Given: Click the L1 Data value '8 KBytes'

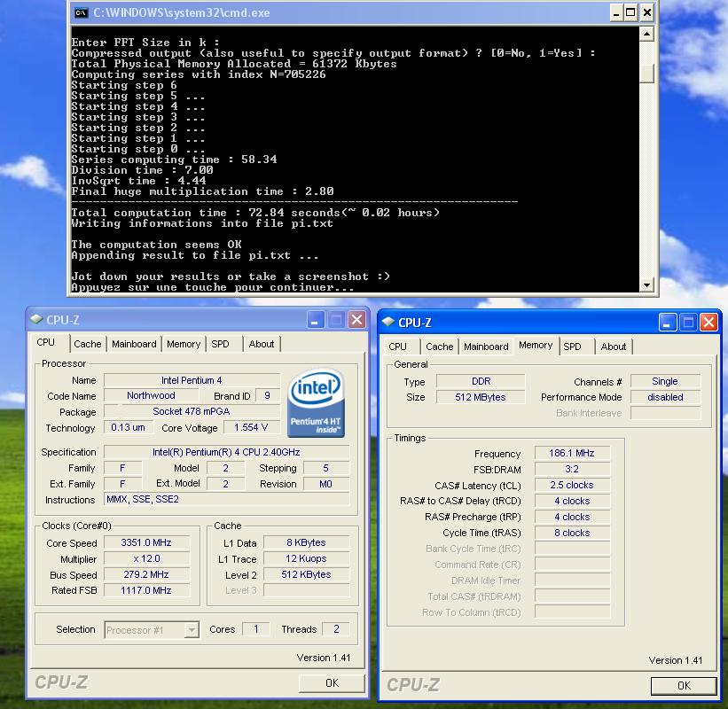Looking at the screenshot, I should (x=306, y=542).
